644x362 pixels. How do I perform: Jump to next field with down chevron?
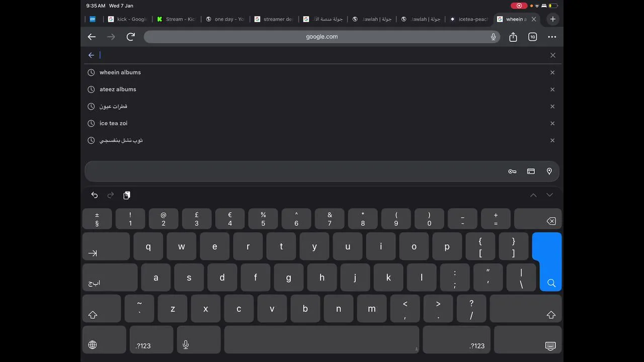coord(549,195)
